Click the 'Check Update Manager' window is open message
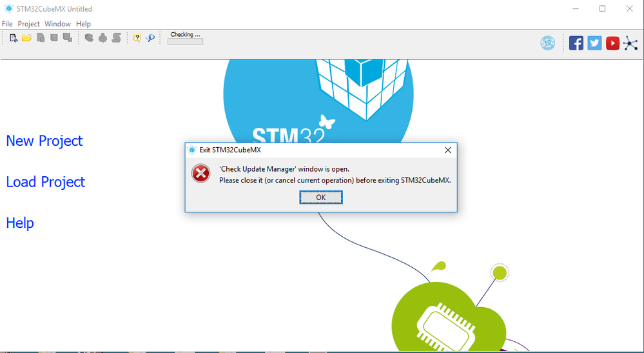644x353 pixels. pyautogui.click(x=284, y=169)
